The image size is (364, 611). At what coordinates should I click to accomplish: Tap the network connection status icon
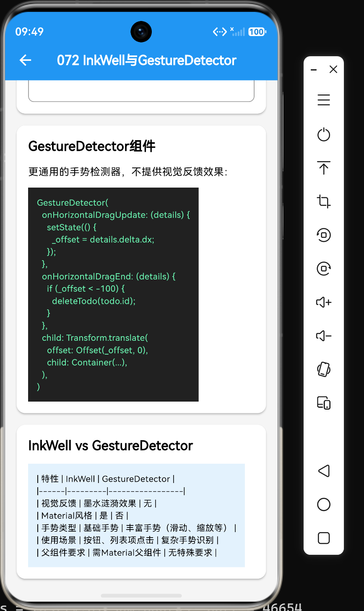[x=220, y=32]
